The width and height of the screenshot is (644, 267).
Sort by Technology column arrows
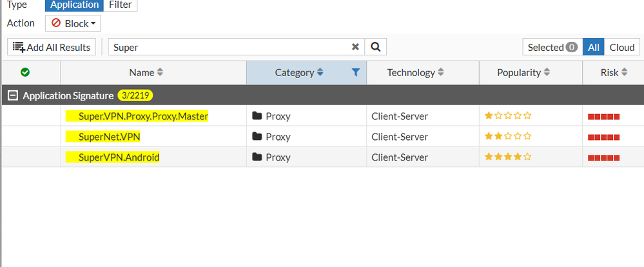[x=441, y=73]
